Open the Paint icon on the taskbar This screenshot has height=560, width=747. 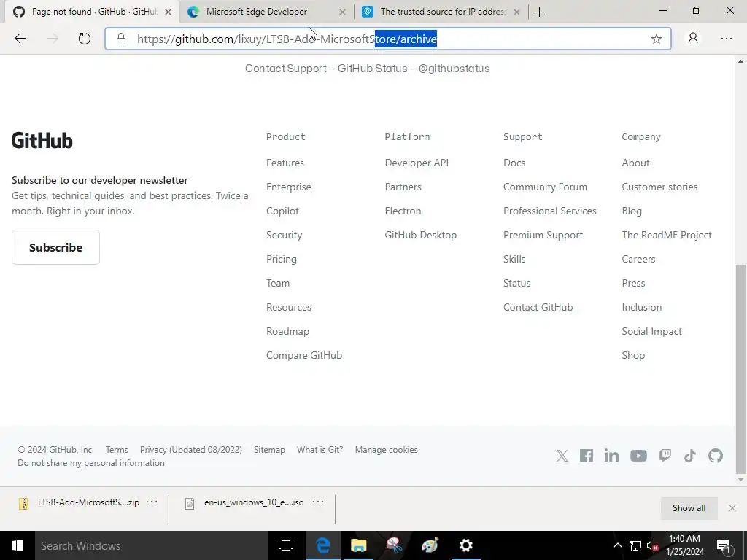(430, 545)
